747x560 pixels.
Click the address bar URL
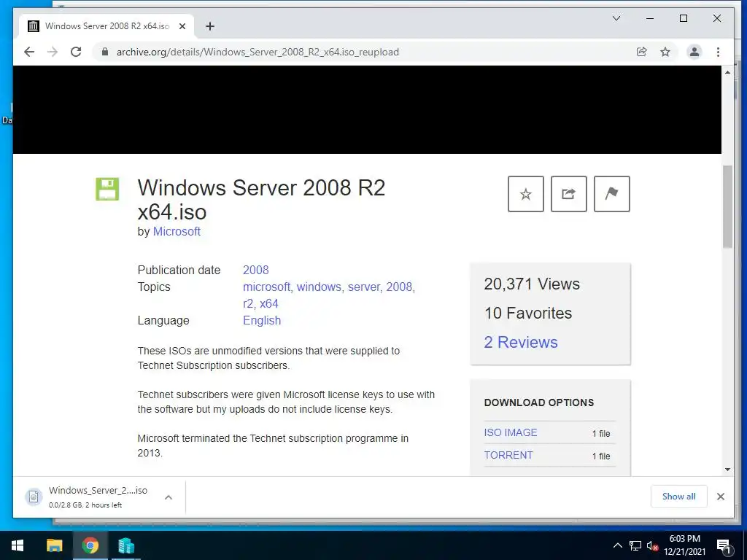click(258, 52)
